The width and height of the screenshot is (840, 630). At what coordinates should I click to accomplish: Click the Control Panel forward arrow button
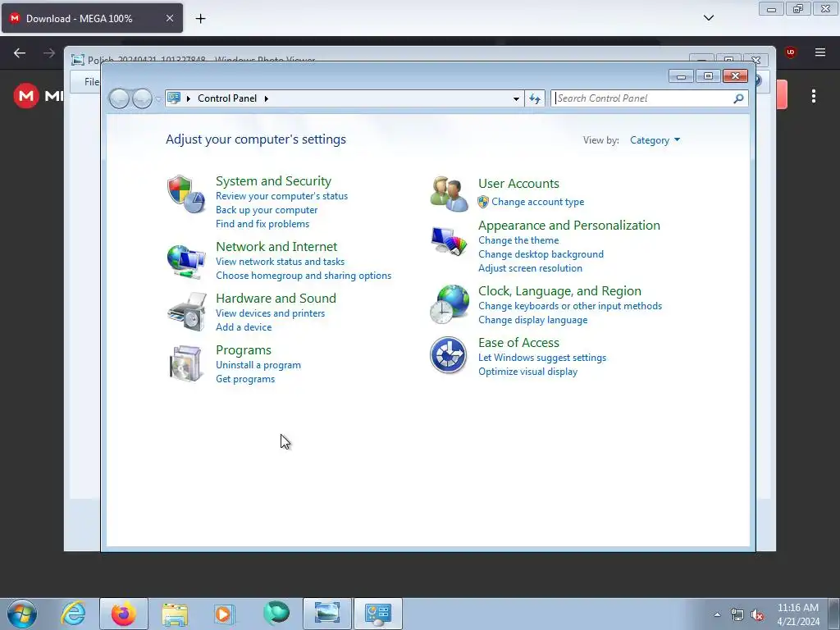[x=142, y=98]
